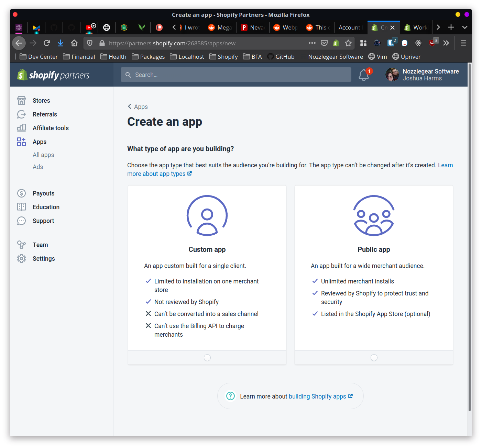Click the Patreon pinned tab

click(159, 27)
